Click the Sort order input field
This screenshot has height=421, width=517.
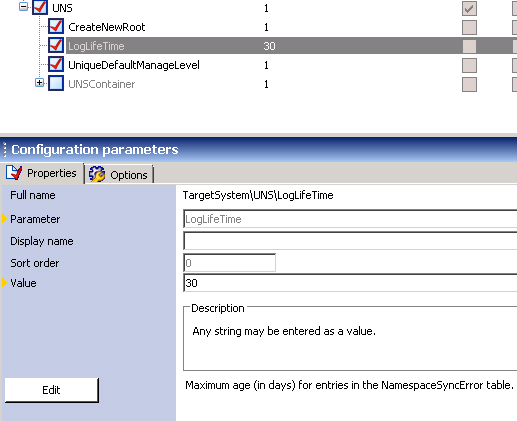tap(229, 263)
